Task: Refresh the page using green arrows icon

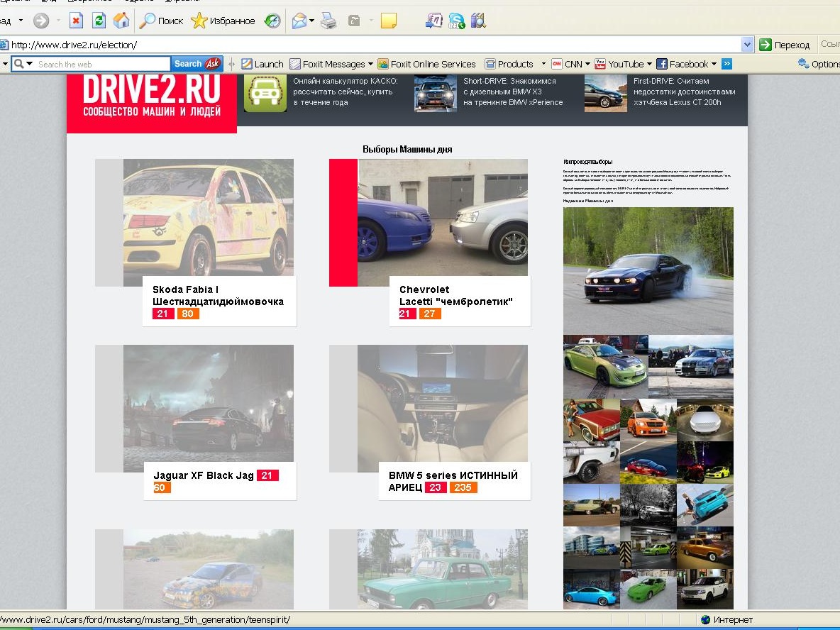Action: (99, 21)
